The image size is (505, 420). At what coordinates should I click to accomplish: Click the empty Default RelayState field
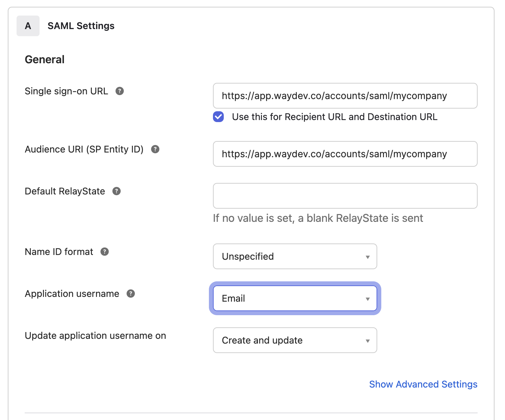coord(345,196)
